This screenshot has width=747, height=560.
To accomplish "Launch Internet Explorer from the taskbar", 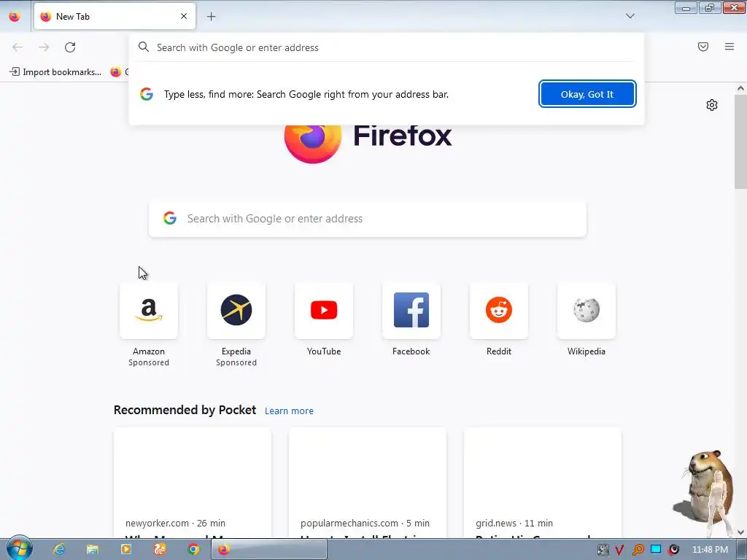I will (x=59, y=549).
